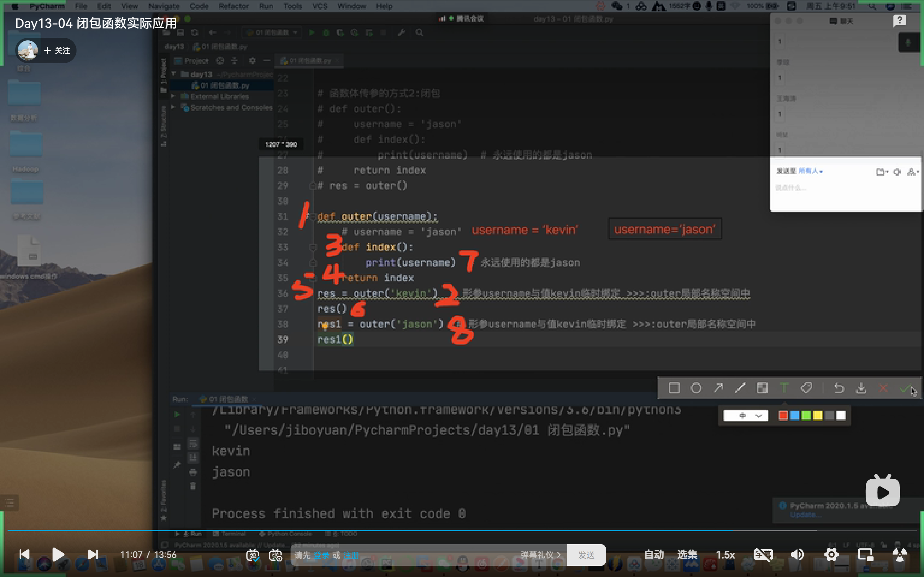This screenshot has height=577, width=924.
Task: Toggle danmaku comments display
Action: (252, 555)
